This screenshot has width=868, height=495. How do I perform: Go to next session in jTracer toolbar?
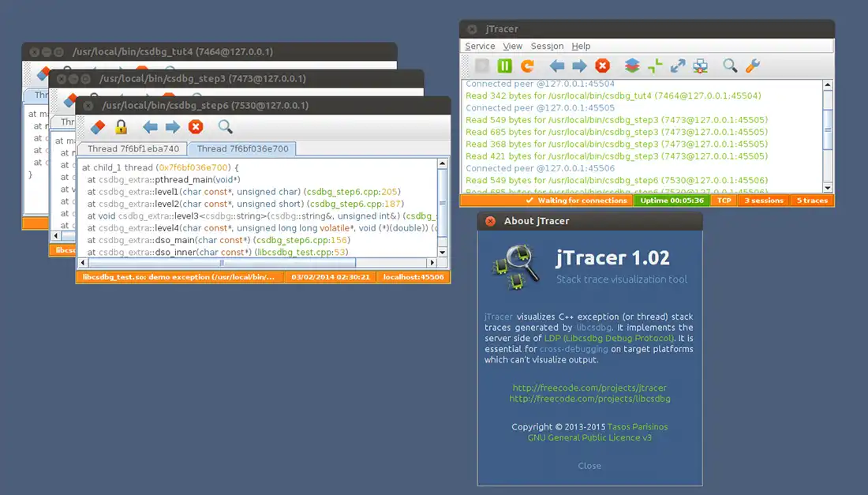coord(580,66)
